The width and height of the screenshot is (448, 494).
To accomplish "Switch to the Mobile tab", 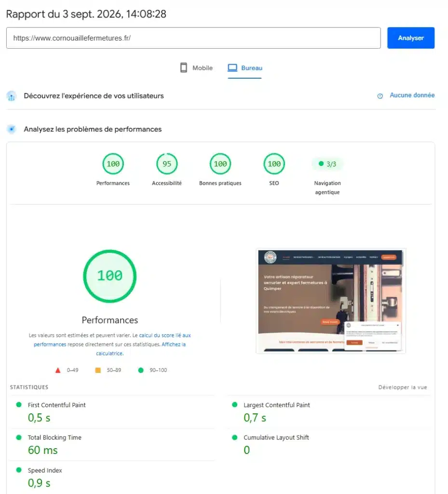I will tap(196, 68).
